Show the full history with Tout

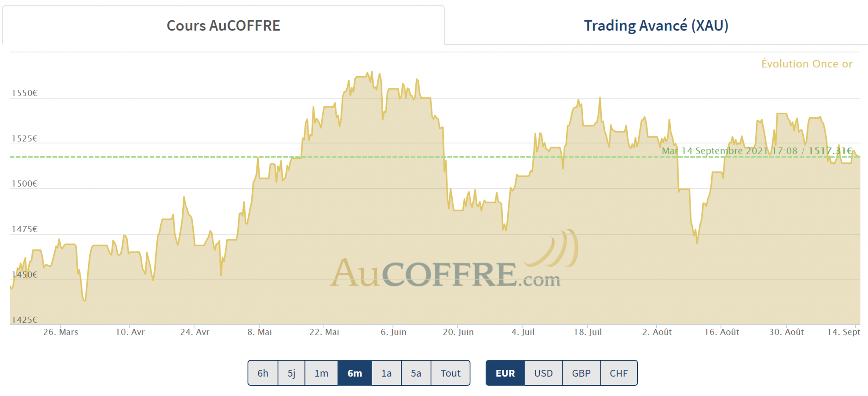pyautogui.click(x=450, y=373)
